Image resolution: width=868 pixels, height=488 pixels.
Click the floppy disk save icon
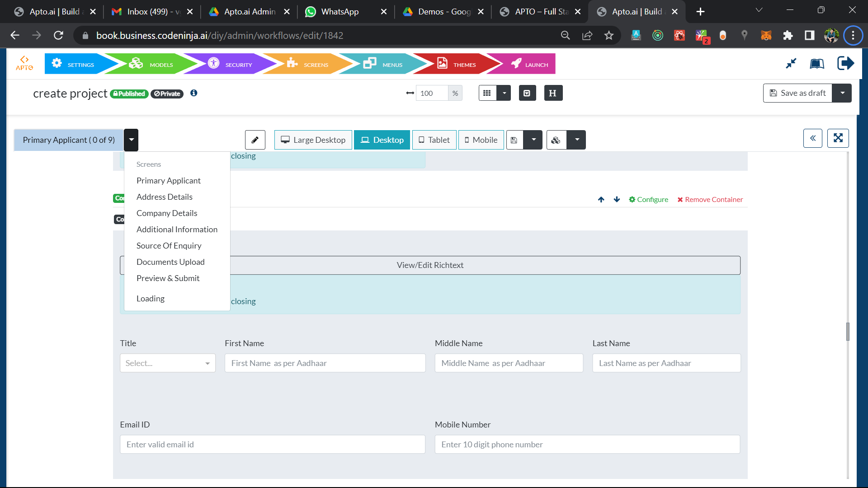point(514,140)
